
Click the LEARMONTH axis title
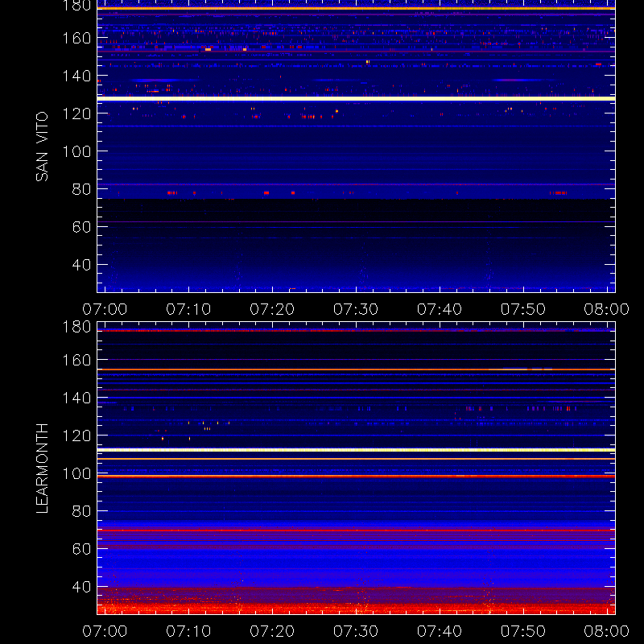[x=42, y=469]
